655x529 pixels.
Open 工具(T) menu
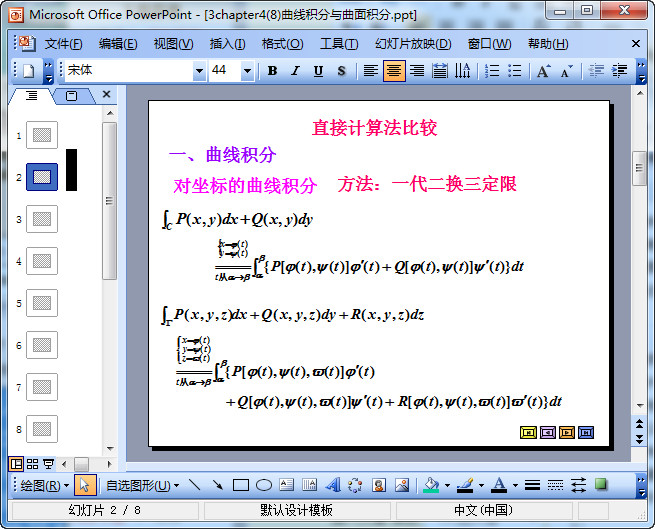coord(339,44)
